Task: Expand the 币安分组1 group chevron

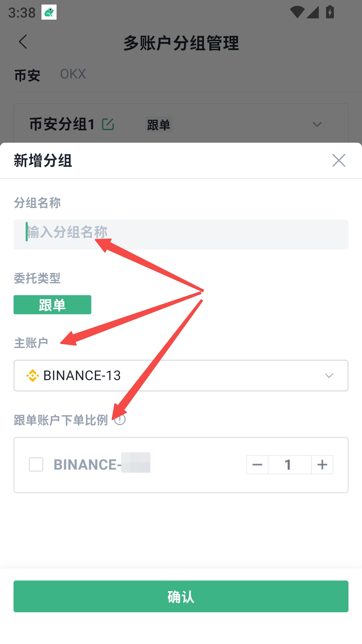Action: [x=317, y=124]
